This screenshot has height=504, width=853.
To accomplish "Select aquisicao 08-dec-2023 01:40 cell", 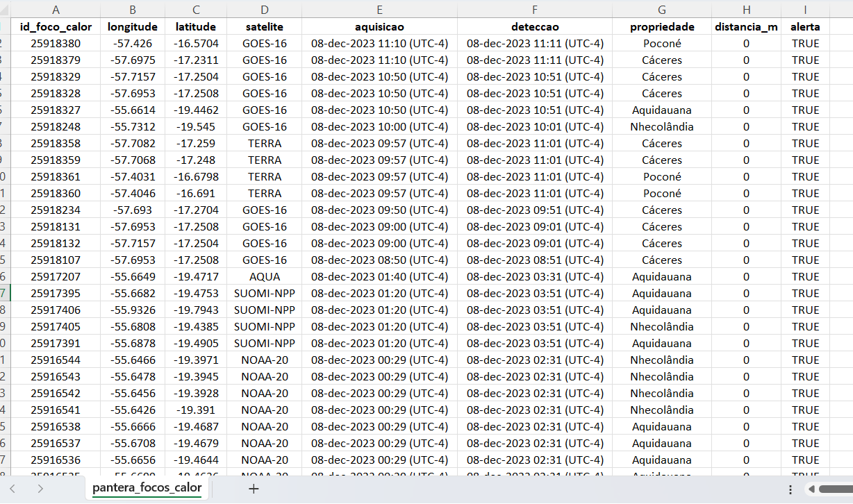I will click(x=379, y=276).
